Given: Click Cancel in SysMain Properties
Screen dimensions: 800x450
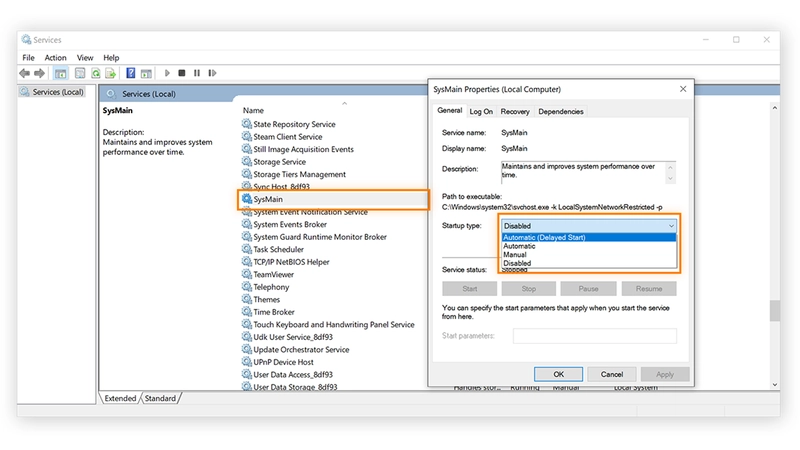Looking at the screenshot, I should [611, 374].
